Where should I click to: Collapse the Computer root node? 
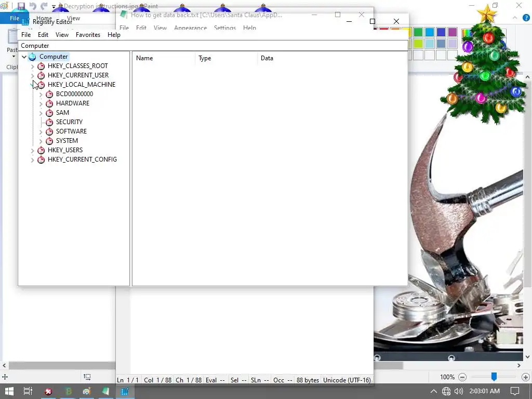[x=24, y=57]
